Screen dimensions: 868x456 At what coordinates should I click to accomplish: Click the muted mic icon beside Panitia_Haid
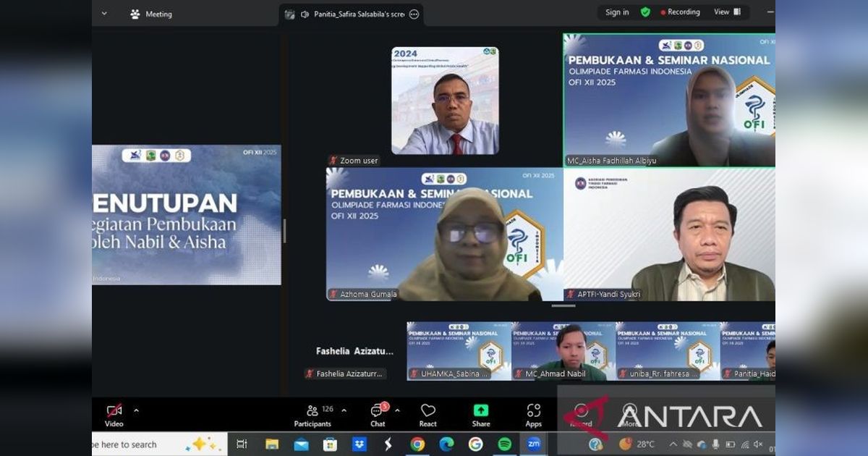tap(727, 374)
